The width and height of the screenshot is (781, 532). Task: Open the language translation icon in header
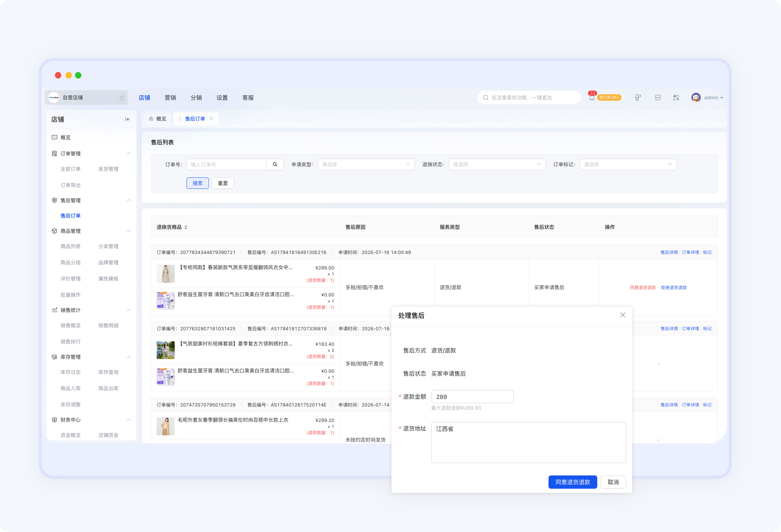click(676, 98)
